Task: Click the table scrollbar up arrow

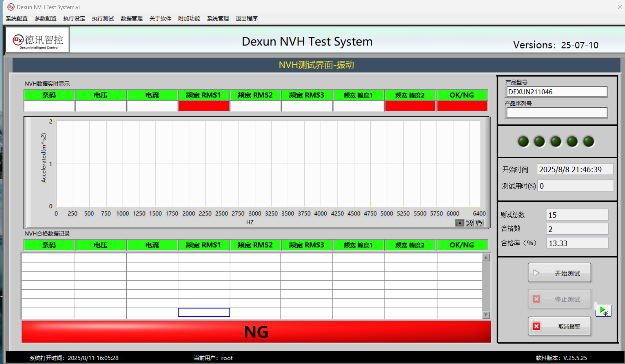Action: (x=486, y=257)
